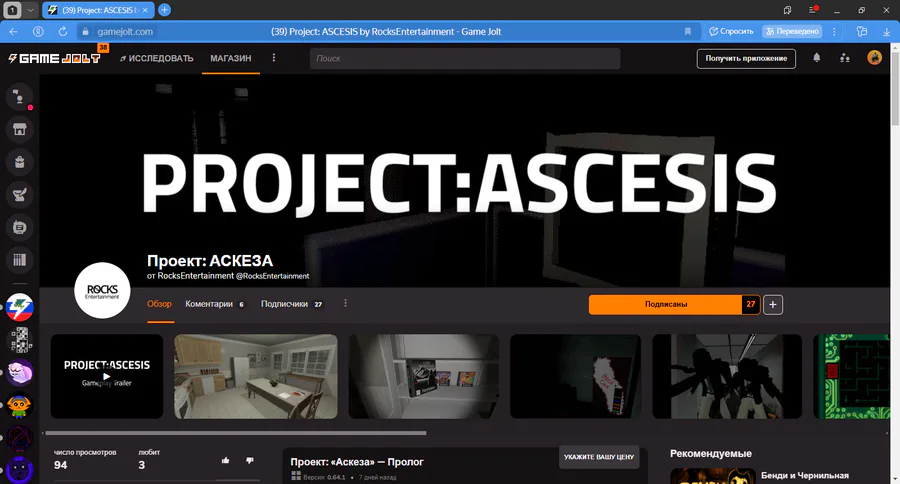Open the browser account profile icon

click(38, 32)
